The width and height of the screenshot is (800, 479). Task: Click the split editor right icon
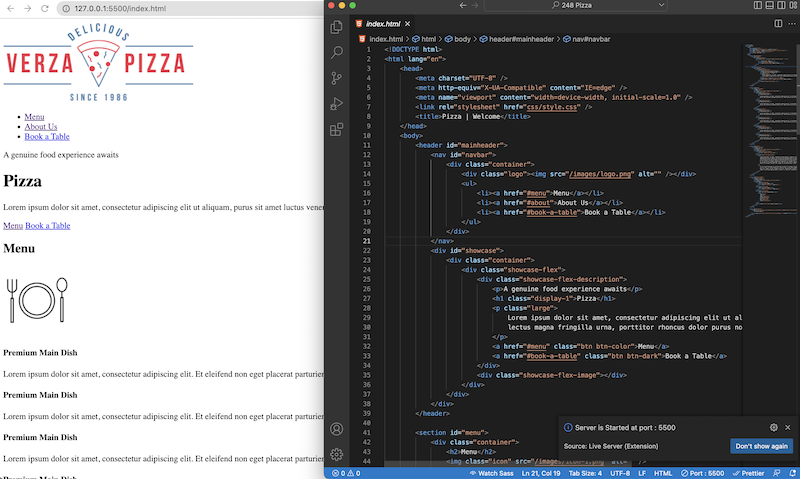click(778, 23)
